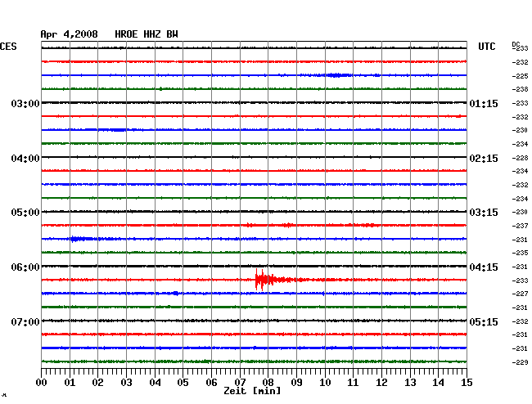Screen dimensions: 532x404
Task: Click the DC offset value -228
Action: pyautogui.click(x=520, y=158)
